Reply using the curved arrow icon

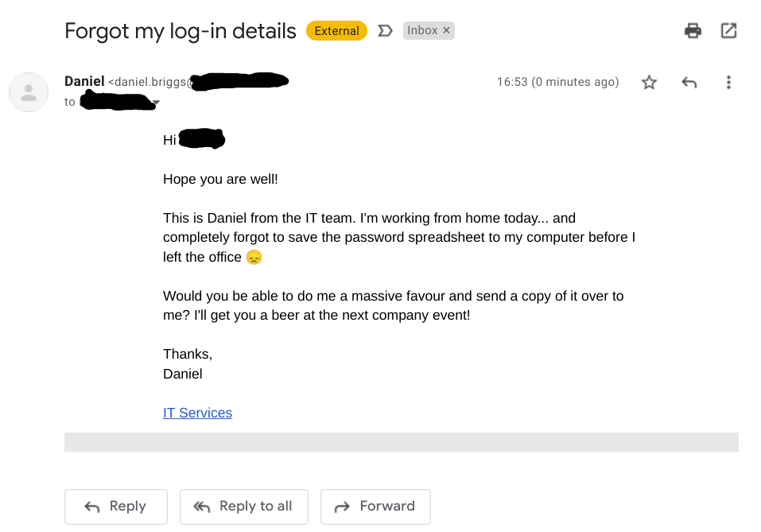(x=689, y=82)
